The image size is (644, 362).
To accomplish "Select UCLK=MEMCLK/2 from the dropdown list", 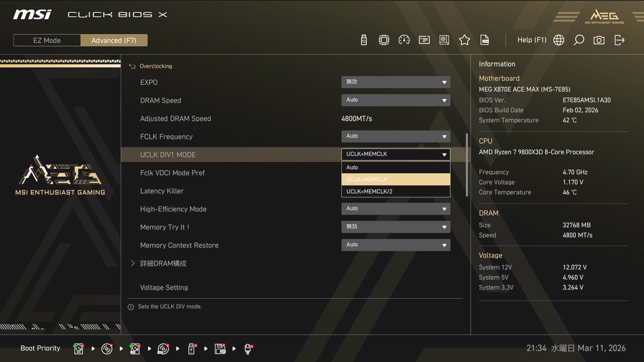I will point(396,191).
